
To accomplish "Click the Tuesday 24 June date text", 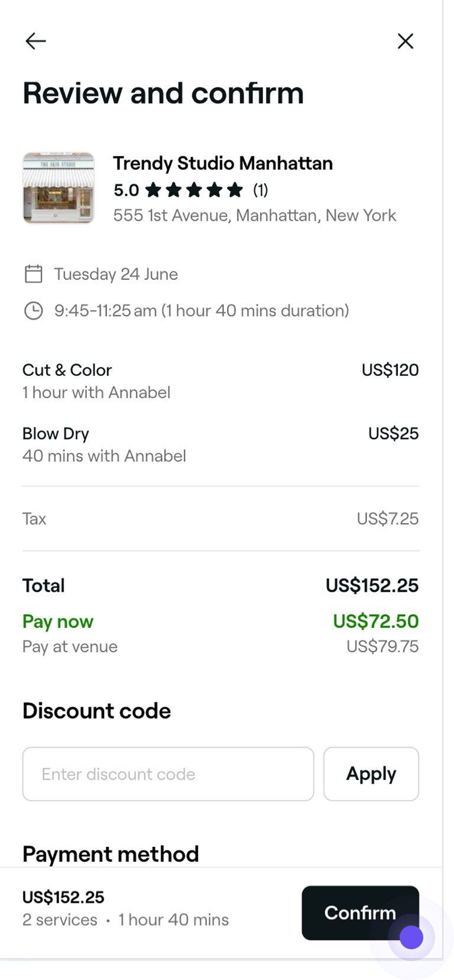I will click(x=116, y=274).
